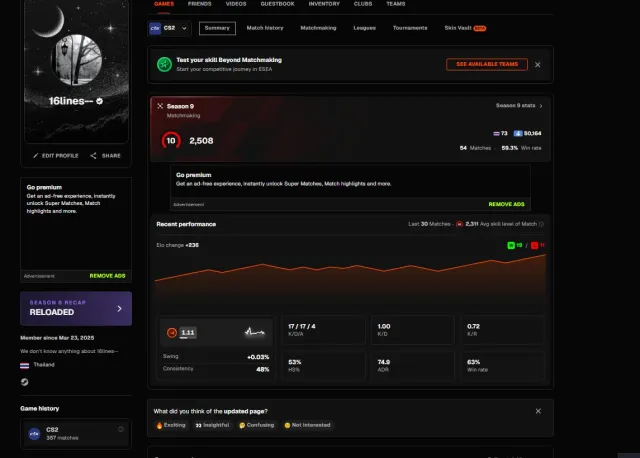Screen dimensions: 640x458
Task: Open the Skin Vault sub-tab
Action: pyautogui.click(x=465, y=28)
